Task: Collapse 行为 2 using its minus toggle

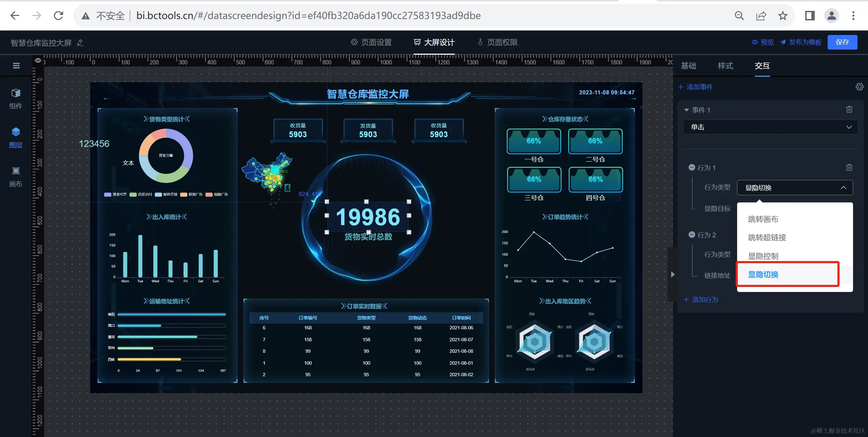Action: pos(692,235)
